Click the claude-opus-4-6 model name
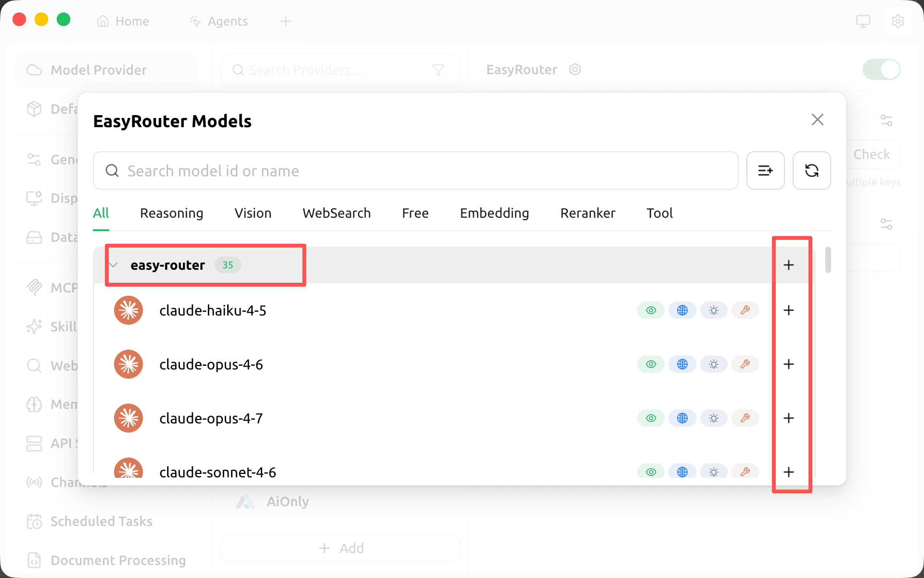Image resolution: width=924 pixels, height=578 pixels. click(211, 365)
